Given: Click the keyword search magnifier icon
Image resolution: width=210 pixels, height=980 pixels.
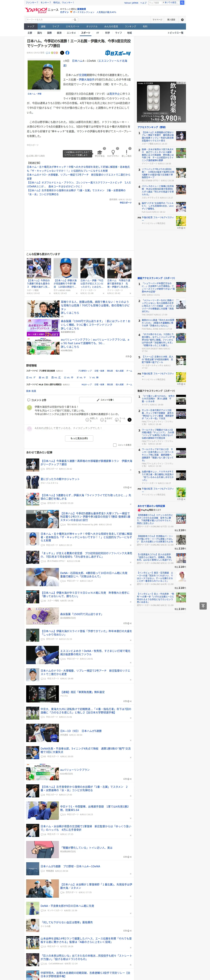Looking at the screenshot, I should coord(75,20).
